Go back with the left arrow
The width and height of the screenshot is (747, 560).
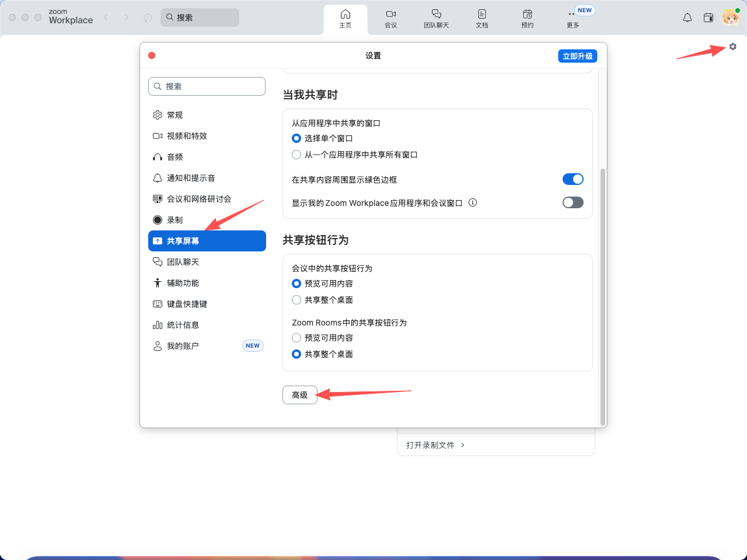[106, 17]
